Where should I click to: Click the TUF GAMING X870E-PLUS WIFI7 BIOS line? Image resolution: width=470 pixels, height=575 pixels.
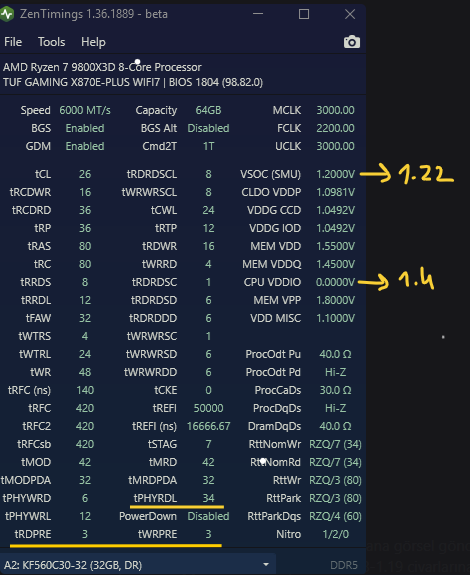pyautogui.click(x=133, y=82)
